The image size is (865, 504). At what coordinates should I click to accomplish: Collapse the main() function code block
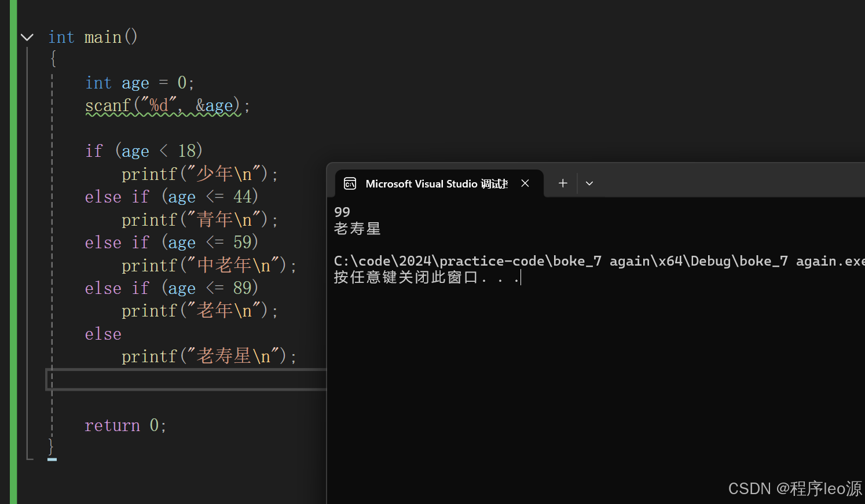point(27,38)
